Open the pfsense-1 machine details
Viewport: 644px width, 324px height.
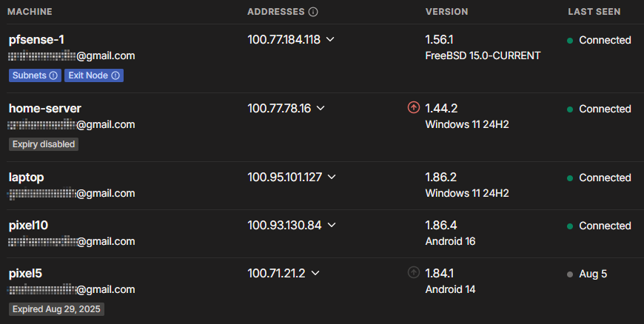36,40
